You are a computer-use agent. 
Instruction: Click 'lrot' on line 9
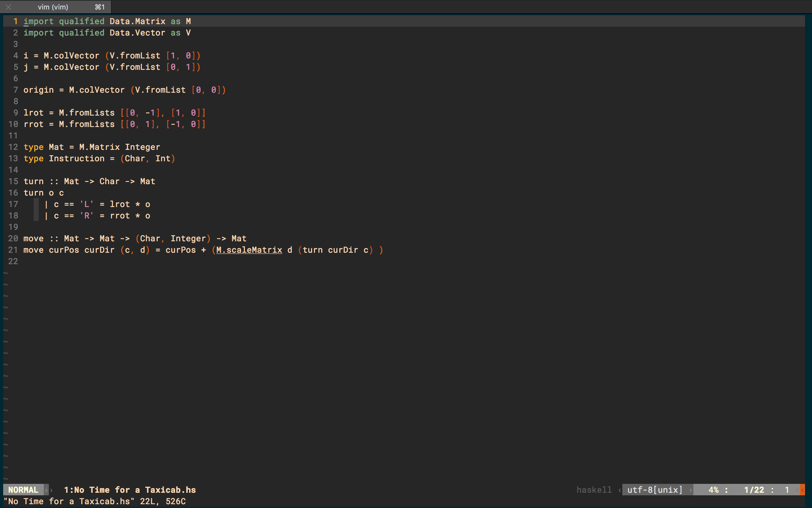tap(34, 113)
